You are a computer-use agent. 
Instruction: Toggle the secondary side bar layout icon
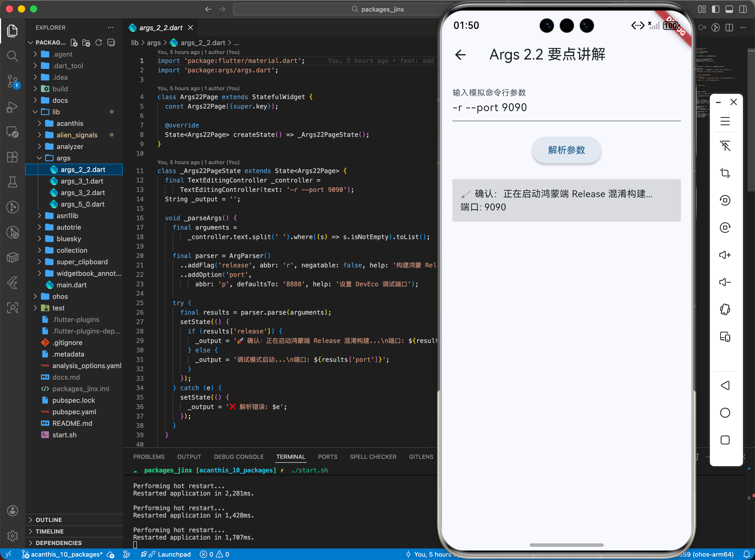coord(743,9)
